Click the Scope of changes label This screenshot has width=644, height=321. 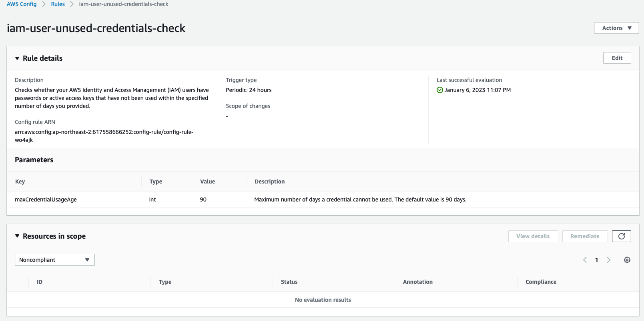tap(248, 106)
